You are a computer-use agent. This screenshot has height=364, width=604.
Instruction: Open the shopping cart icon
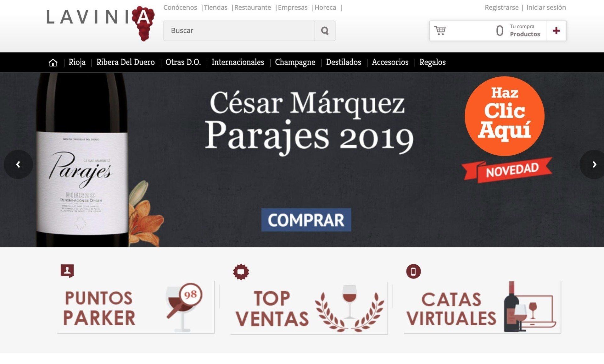pyautogui.click(x=440, y=30)
